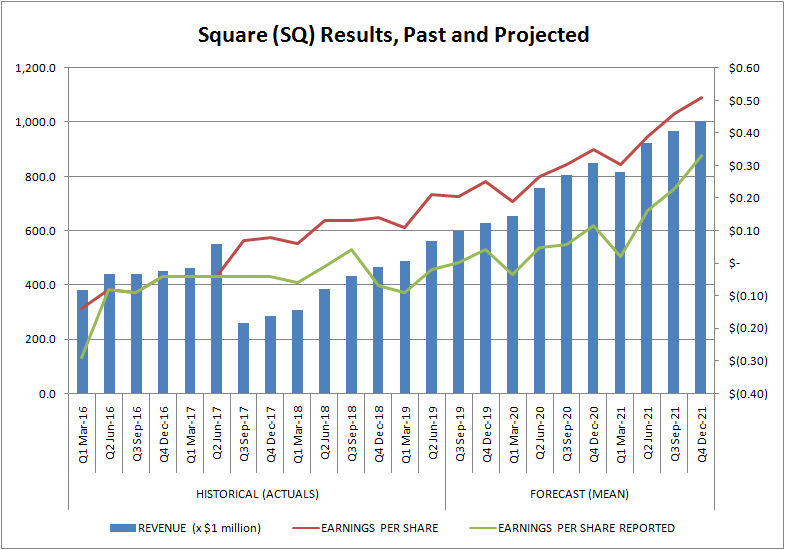Image resolution: width=785 pixels, height=550 pixels.
Task: Click the "$-" right axis value
Action: pos(734,263)
